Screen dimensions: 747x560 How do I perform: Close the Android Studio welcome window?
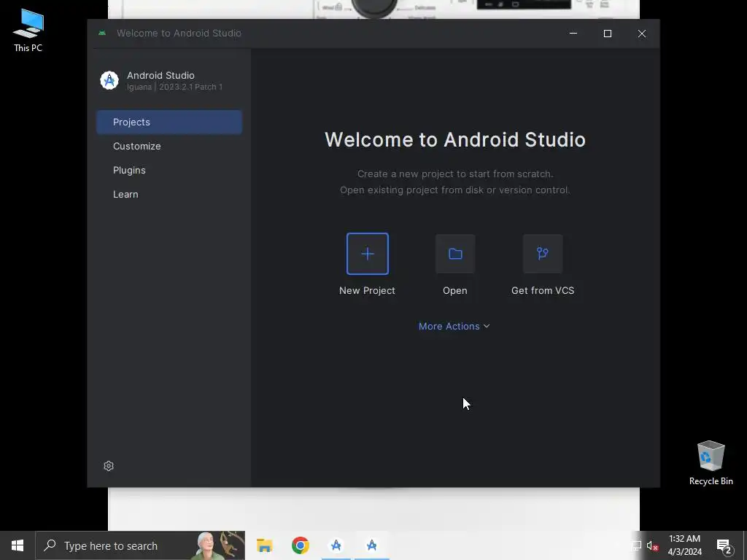click(x=642, y=34)
